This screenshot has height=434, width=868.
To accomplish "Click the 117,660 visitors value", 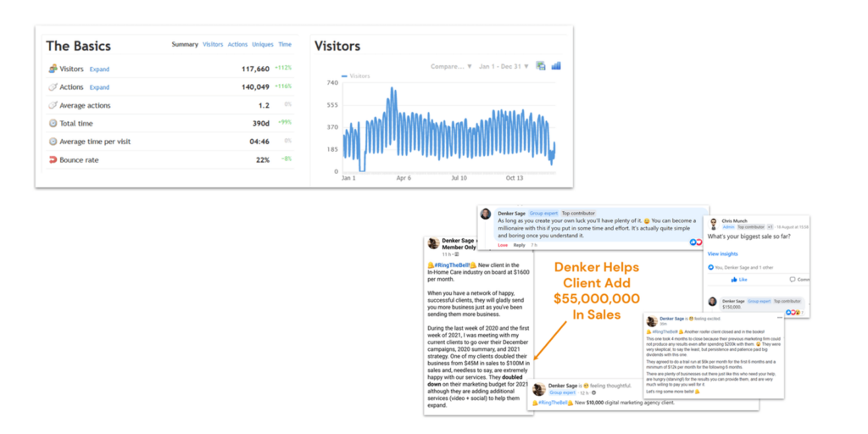I will click(x=255, y=70).
